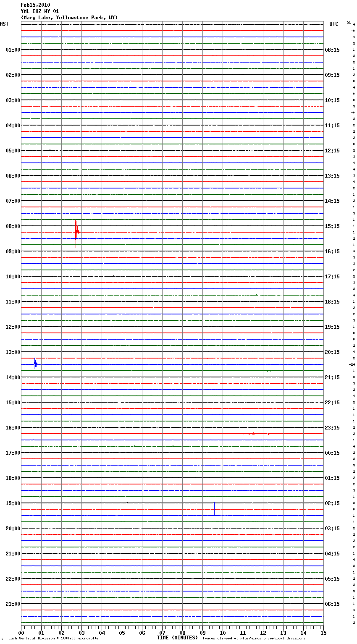Screen dimensions: 357x644
Task: Click the 12:00 MST time label
Action: tap(13, 327)
